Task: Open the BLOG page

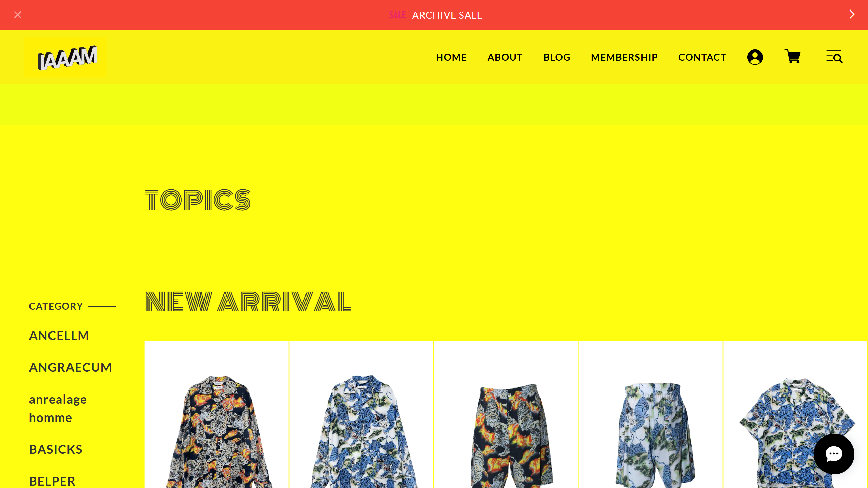Action: click(557, 57)
